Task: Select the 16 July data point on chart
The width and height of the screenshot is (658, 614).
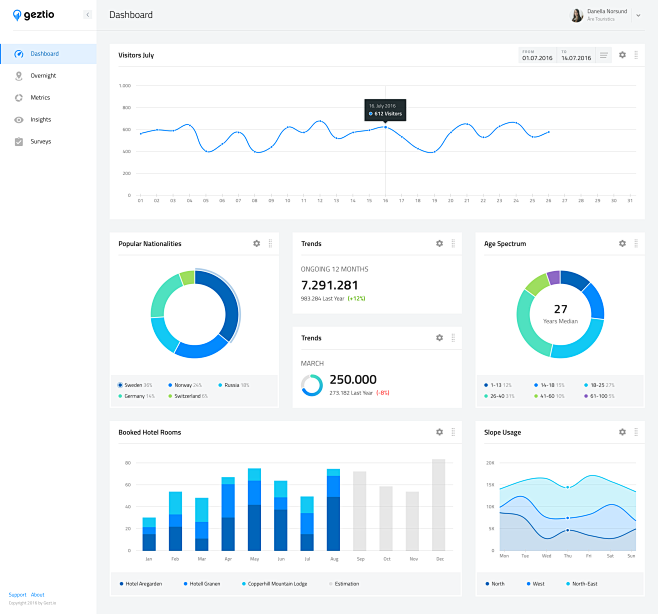Action: (385, 127)
